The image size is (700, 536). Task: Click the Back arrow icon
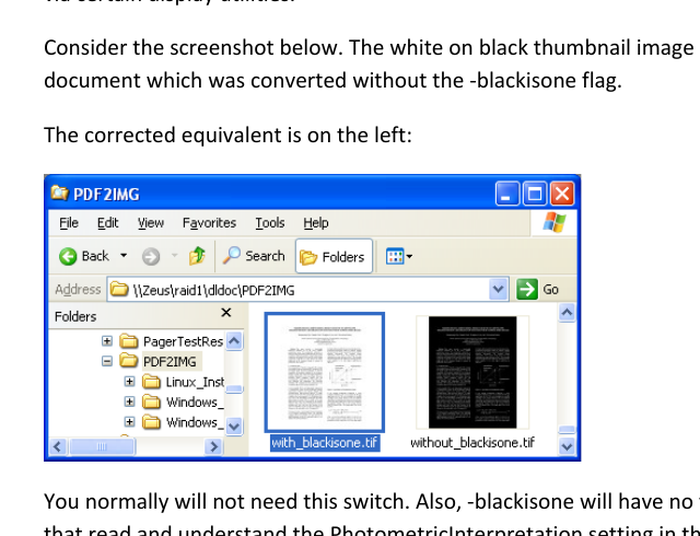(x=68, y=256)
